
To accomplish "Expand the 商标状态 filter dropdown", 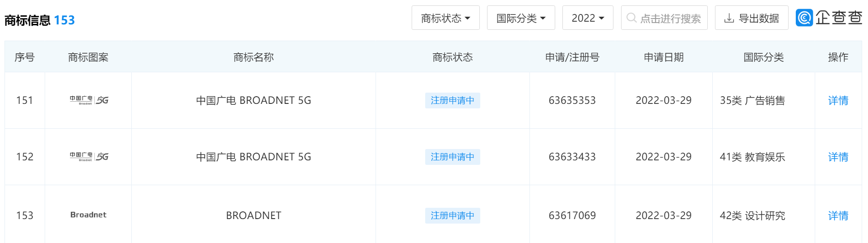I will tap(446, 18).
